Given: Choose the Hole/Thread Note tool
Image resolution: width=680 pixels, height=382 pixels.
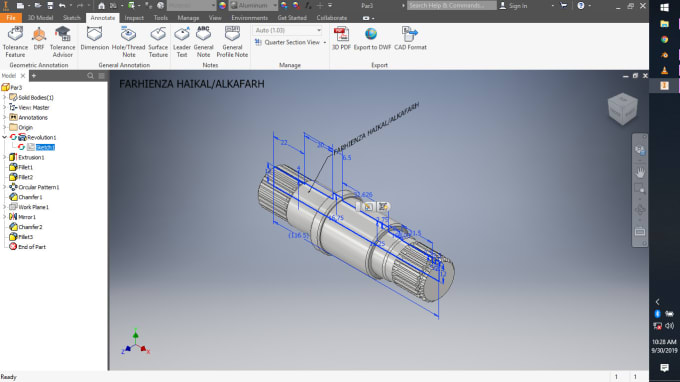Looking at the screenshot, I should coord(128,42).
